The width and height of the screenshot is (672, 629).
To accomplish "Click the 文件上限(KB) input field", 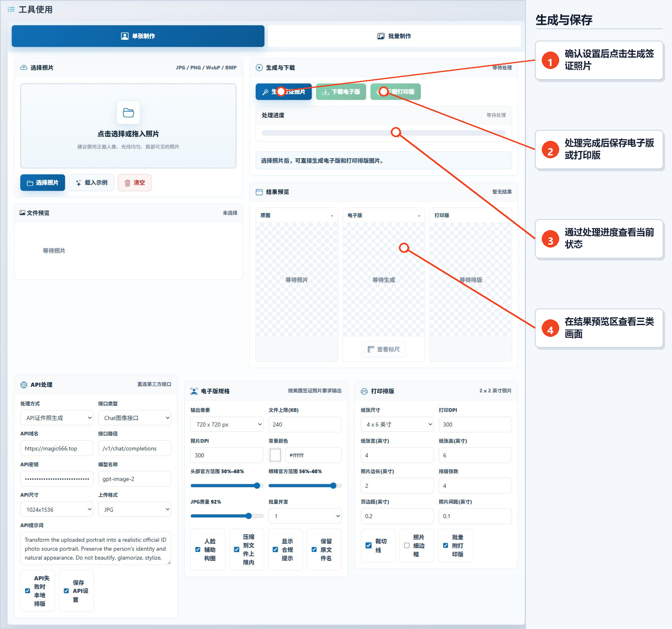I will point(305,424).
